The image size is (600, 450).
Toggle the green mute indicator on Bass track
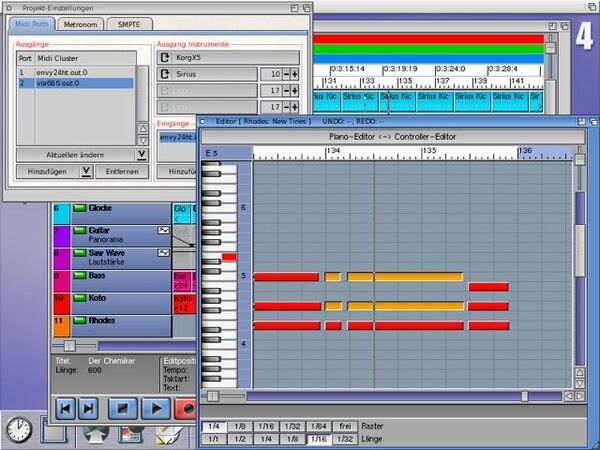point(80,274)
